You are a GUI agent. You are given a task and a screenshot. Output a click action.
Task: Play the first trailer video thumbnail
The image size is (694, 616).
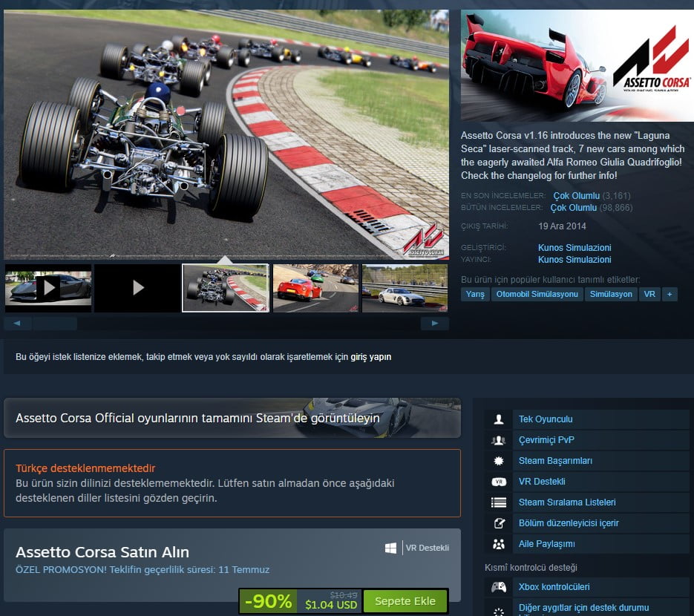pos(48,287)
